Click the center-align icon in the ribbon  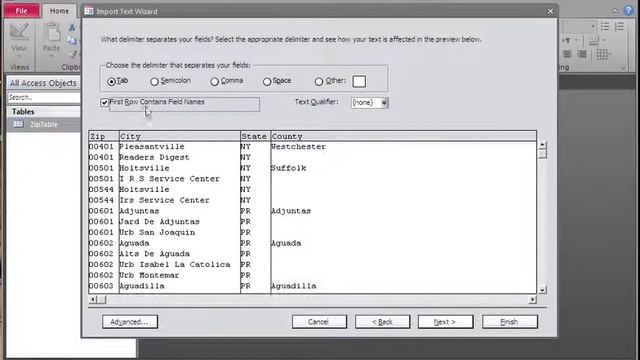pyautogui.click(x=567, y=54)
